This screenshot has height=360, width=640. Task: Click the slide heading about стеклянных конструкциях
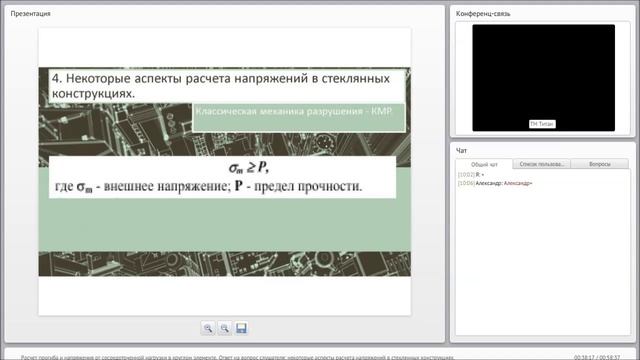coord(227,86)
